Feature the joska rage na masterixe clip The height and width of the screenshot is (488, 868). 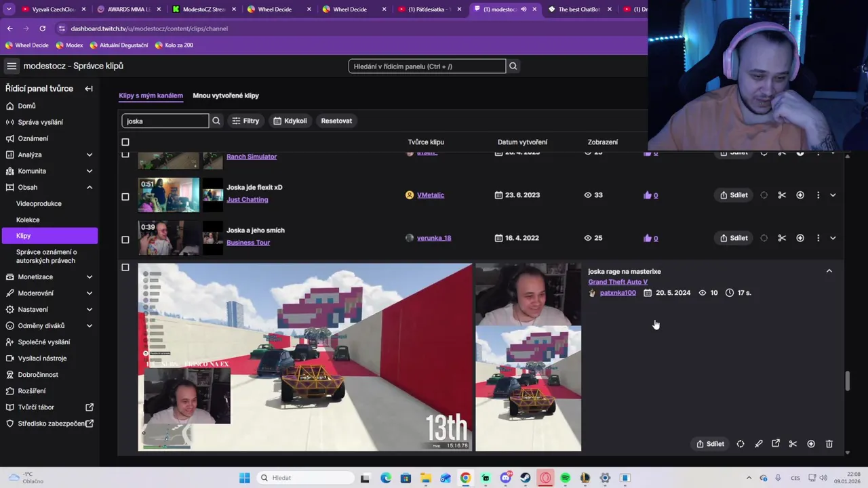pyautogui.click(x=741, y=444)
